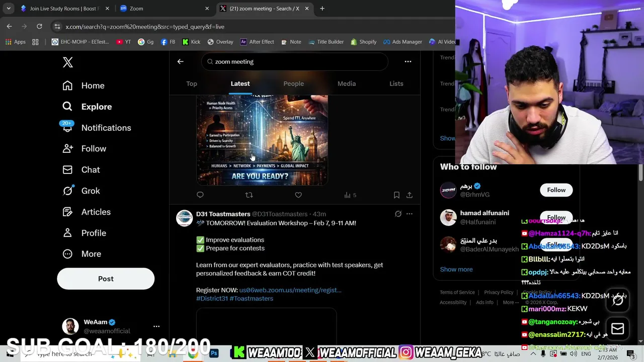Open a new Chrome tab

[322, 9]
